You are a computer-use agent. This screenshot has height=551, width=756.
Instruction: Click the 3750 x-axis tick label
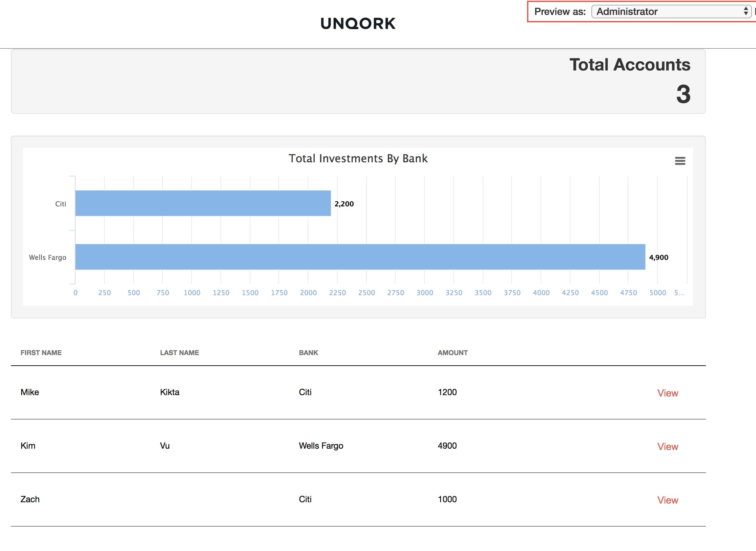(x=512, y=293)
